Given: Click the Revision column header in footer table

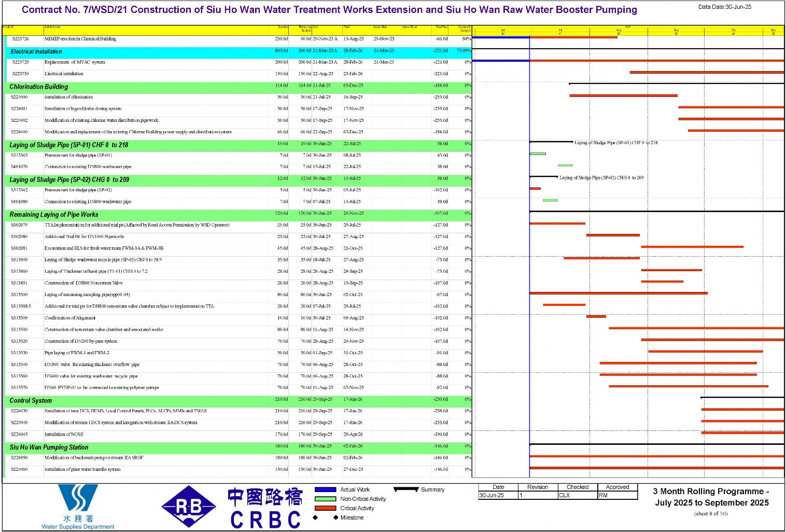Looking at the screenshot, I should click(x=538, y=487).
